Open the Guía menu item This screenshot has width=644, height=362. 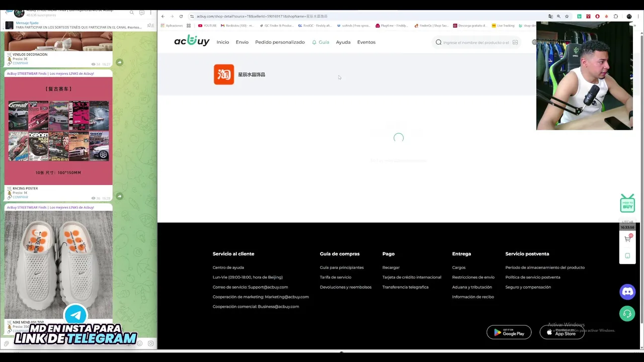[320, 42]
